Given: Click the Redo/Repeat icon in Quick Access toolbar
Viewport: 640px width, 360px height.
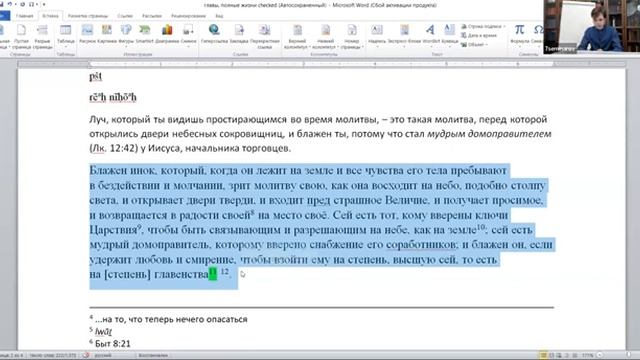Looking at the screenshot, I should tap(22, 4).
